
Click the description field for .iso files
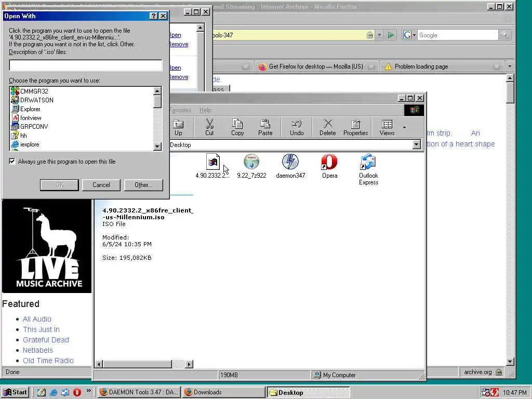[86, 65]
